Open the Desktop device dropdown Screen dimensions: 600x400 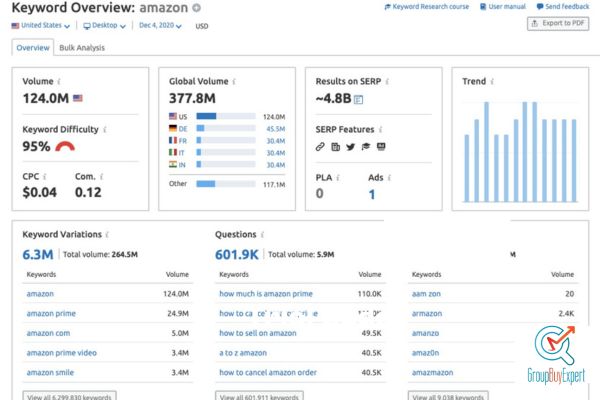coord(104,26)
